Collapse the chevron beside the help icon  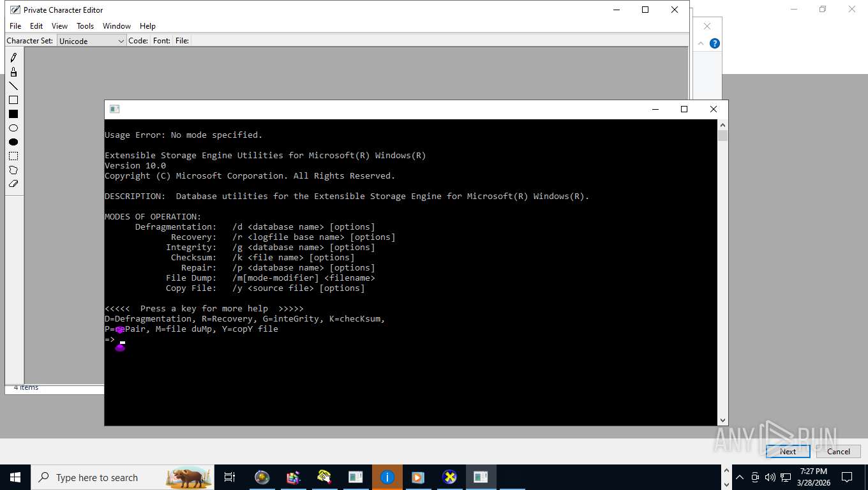coord(701,43)
